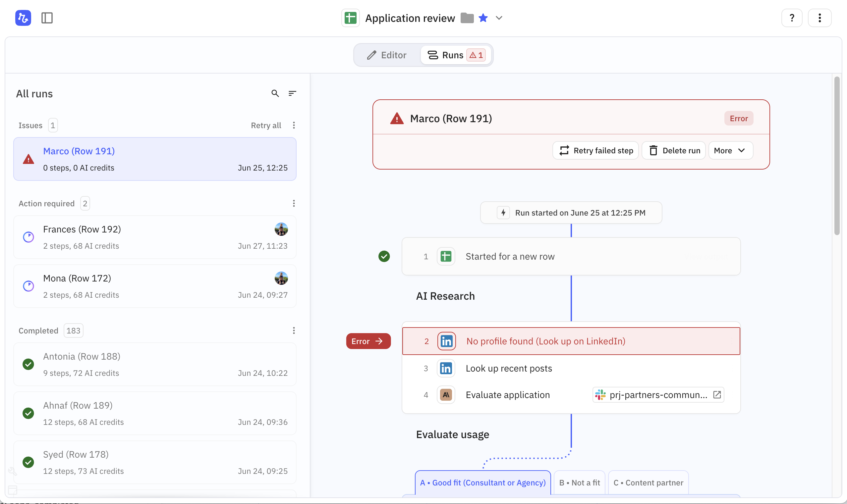This screenshot has width=847, height=504.
Task: Open the help question mark button
Action: 791,18
